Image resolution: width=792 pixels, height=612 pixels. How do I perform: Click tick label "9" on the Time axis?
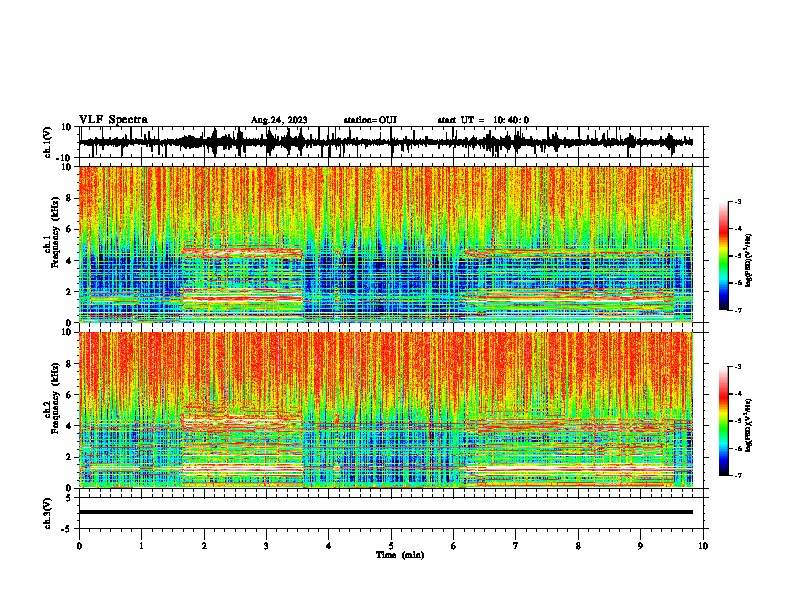click(x=640, y=546)
